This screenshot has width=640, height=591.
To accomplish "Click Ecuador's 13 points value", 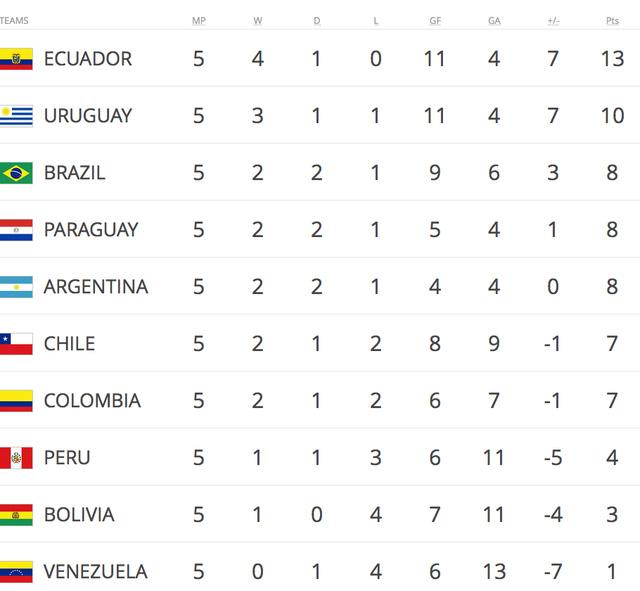I will pyautogui.click(x=612, y=59).
